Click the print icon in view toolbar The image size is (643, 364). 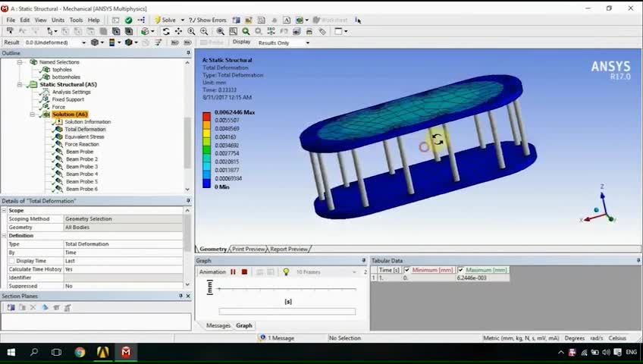(309, 31)
